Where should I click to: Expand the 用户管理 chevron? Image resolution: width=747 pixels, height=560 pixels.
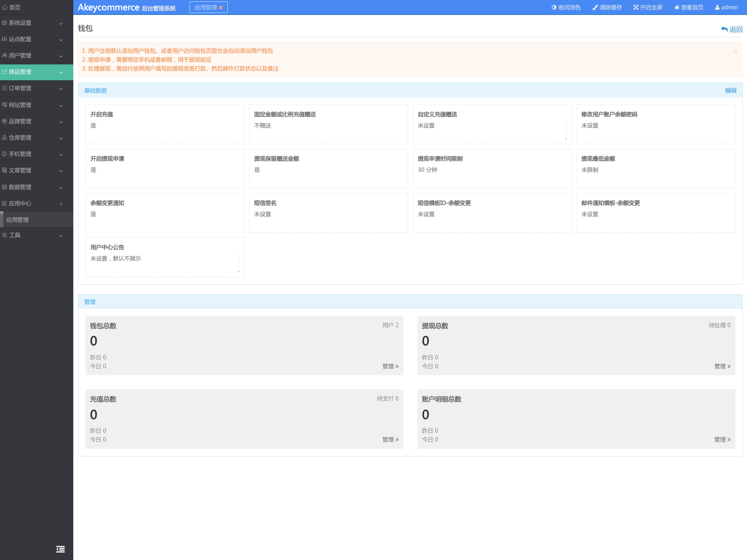[61, 56]
